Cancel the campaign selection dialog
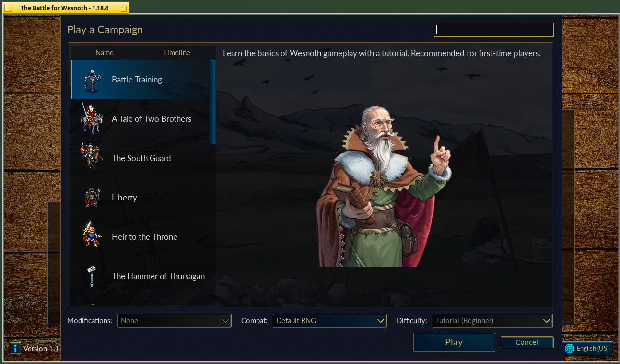 pyautogui.click(x=527, y=342)
